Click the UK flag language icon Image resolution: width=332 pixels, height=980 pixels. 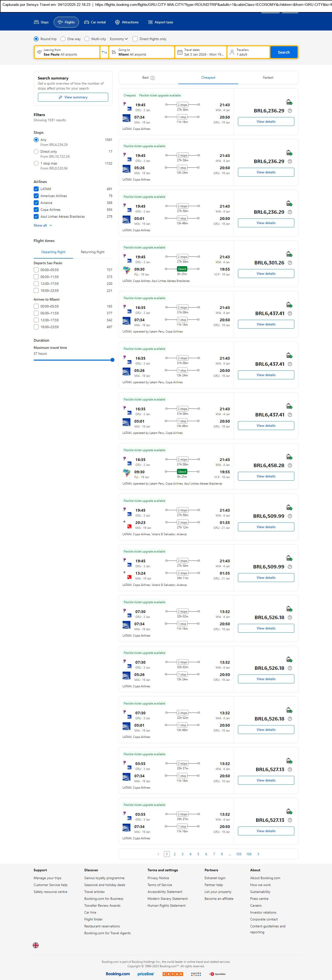36,945
